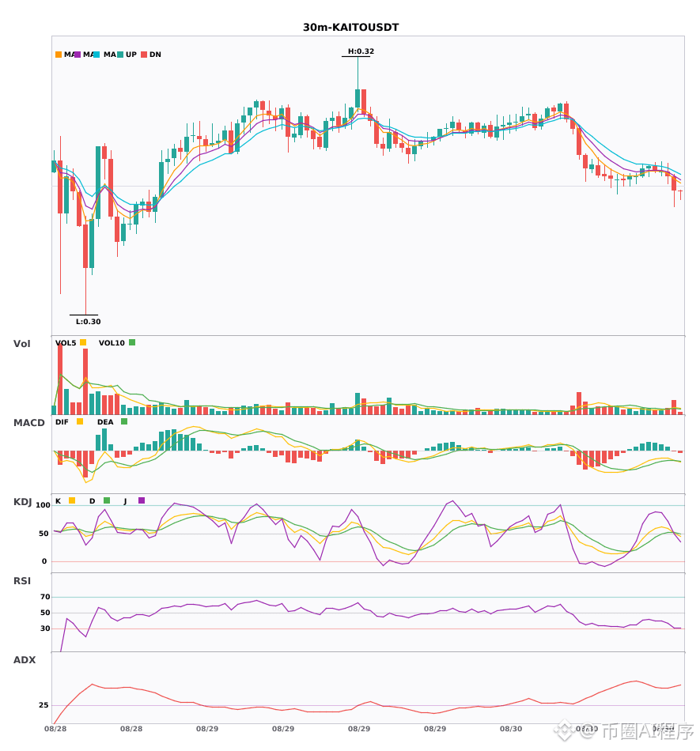Click the VOL10 legend text
The width and height of the screenshot is (700, 751).
pos(112,343)
